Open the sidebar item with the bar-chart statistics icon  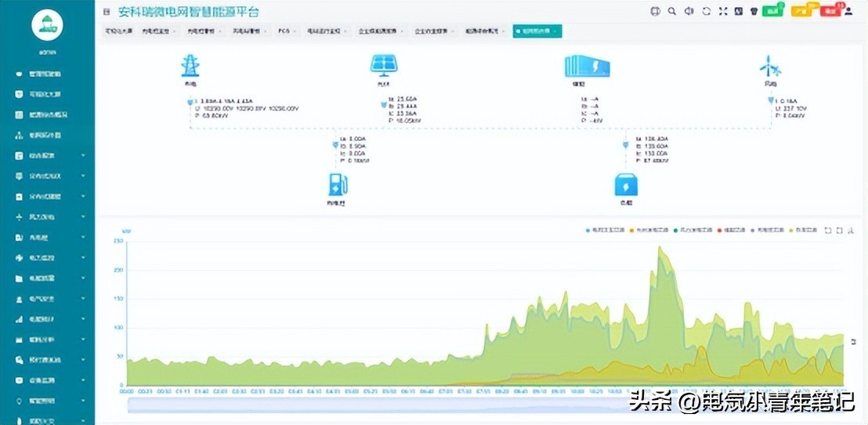[47, 319]
